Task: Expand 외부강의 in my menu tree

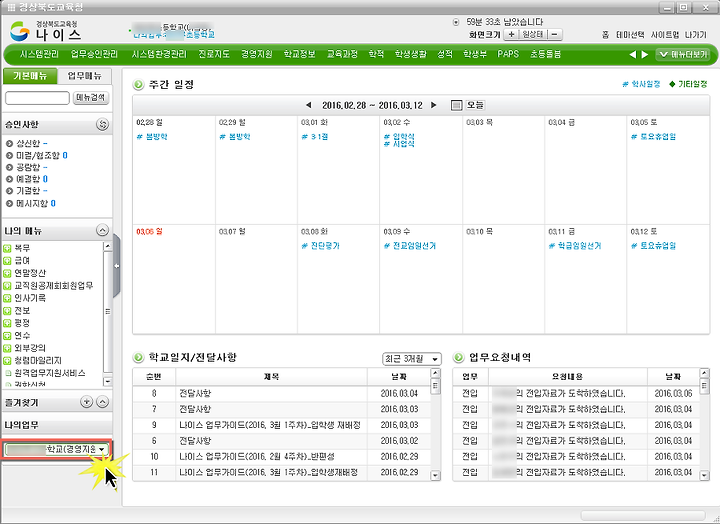Action: [7, 348]
